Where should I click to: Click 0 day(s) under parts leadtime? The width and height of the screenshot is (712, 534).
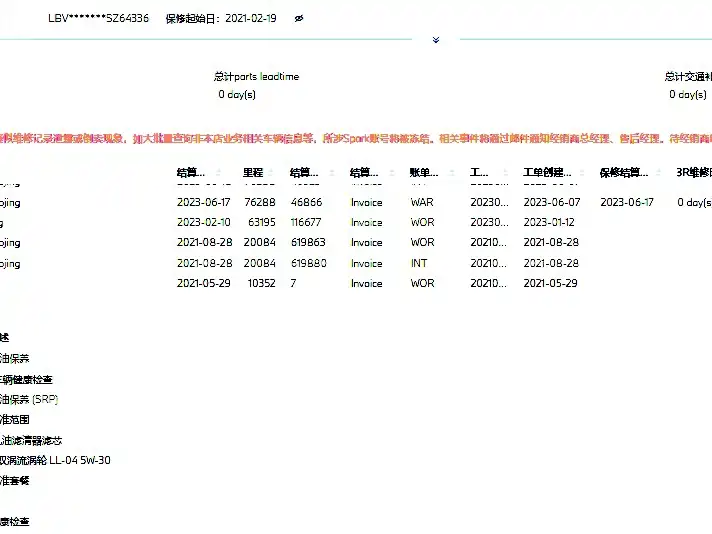(237, 94)
